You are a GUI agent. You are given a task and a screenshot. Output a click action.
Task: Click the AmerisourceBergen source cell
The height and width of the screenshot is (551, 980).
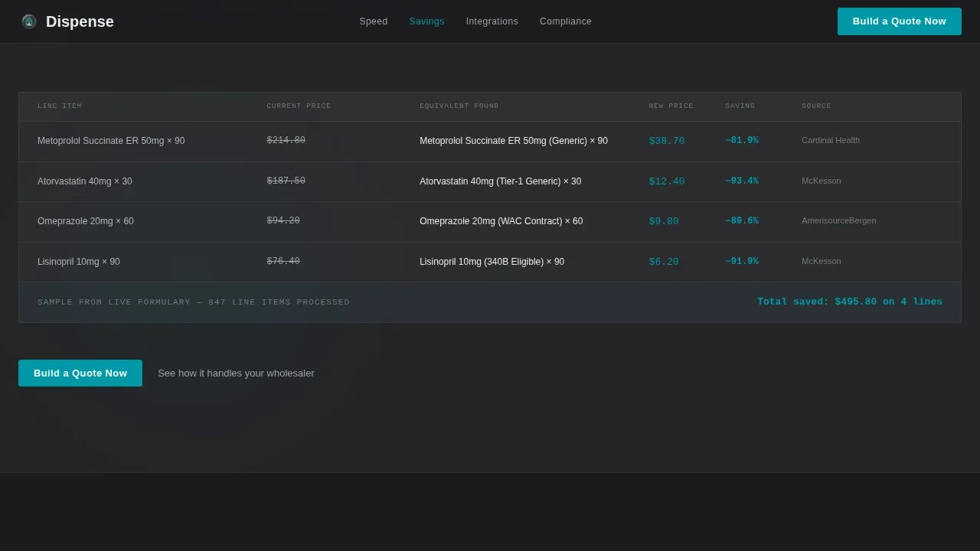[x=839, y=220]
